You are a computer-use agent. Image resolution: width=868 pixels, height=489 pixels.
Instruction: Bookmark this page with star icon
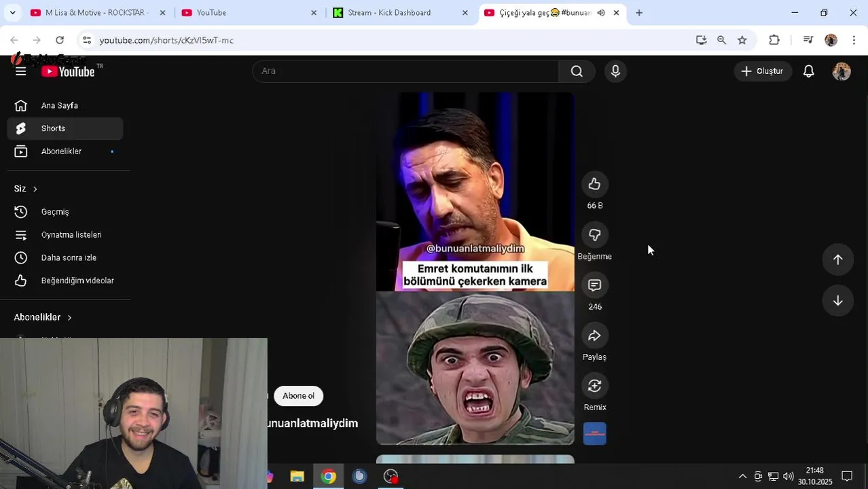pyautogui.click(x=742, y=40)
